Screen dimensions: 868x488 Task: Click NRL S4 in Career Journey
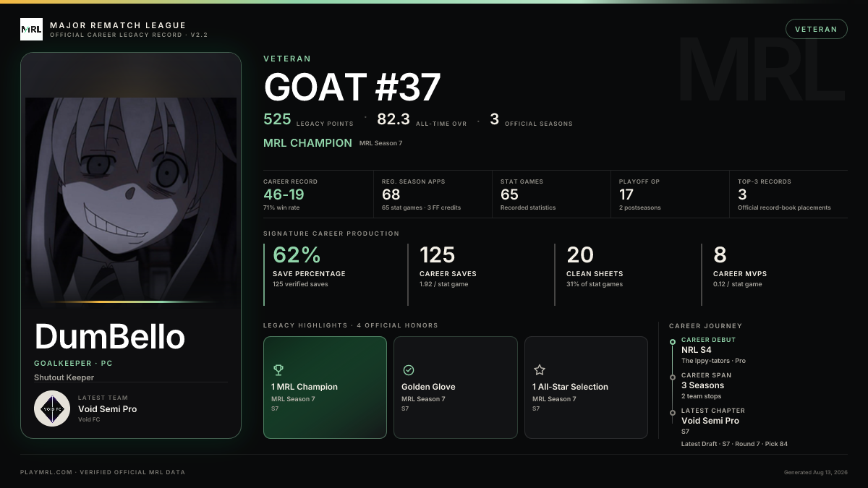click(697, 350)
